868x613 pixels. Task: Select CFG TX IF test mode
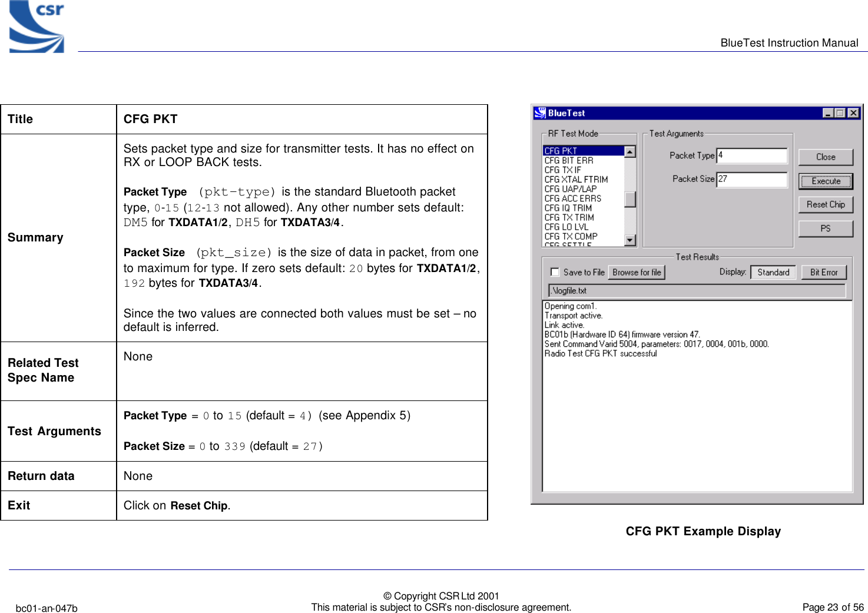(562, 170)
